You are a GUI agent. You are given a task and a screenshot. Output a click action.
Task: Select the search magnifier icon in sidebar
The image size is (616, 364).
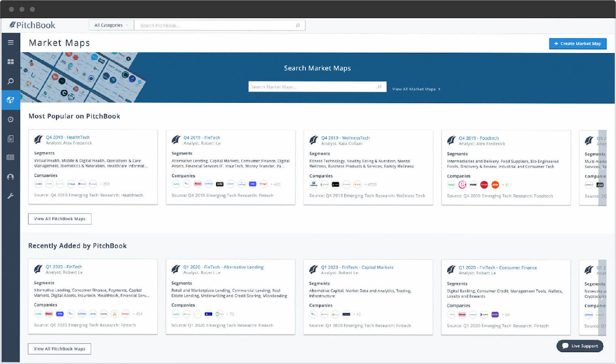click(11, 81)
